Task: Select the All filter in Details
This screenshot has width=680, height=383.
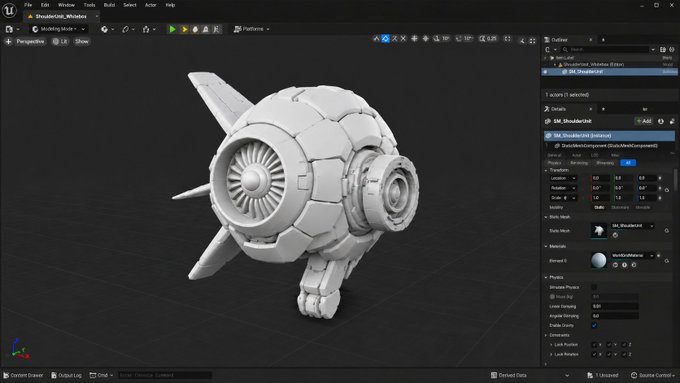Action: tap(628, 163)
